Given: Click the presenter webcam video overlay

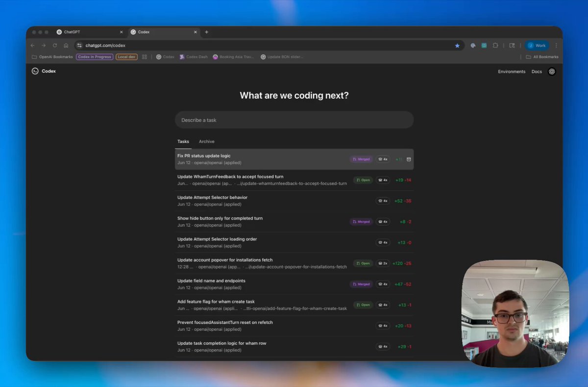Looking at the screenshot, I should [515, 313].
